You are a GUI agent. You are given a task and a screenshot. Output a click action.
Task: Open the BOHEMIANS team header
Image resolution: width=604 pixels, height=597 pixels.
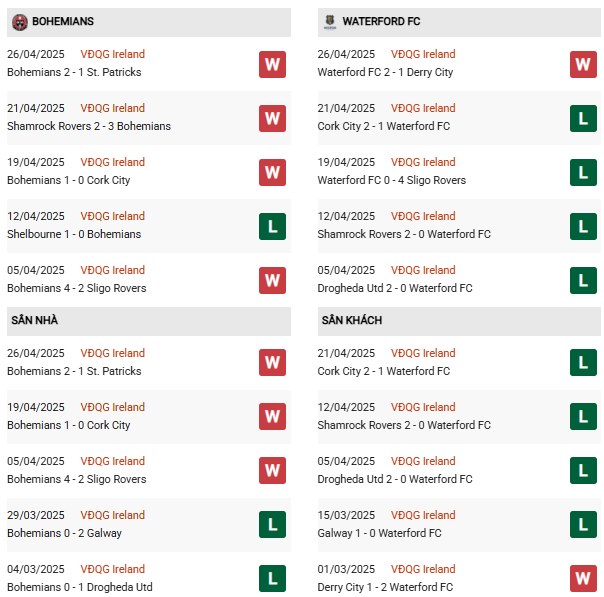(x=149, y=22)
